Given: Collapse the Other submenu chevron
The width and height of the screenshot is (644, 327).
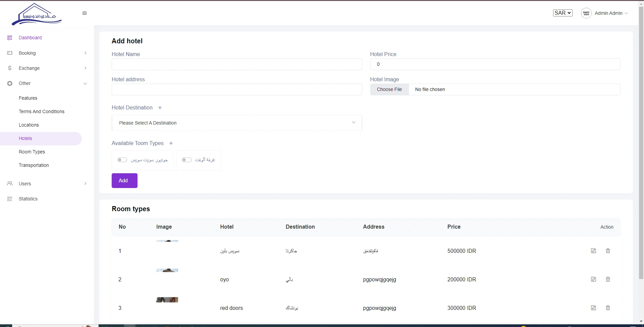Looking at the screenshot, I should click(85, 84).
